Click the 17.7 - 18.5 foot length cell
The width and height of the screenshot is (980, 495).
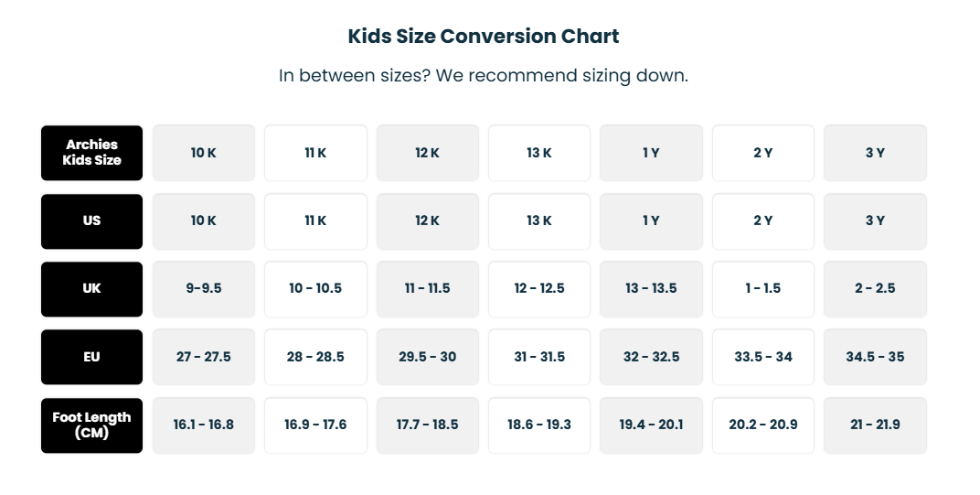coord(427,425)
